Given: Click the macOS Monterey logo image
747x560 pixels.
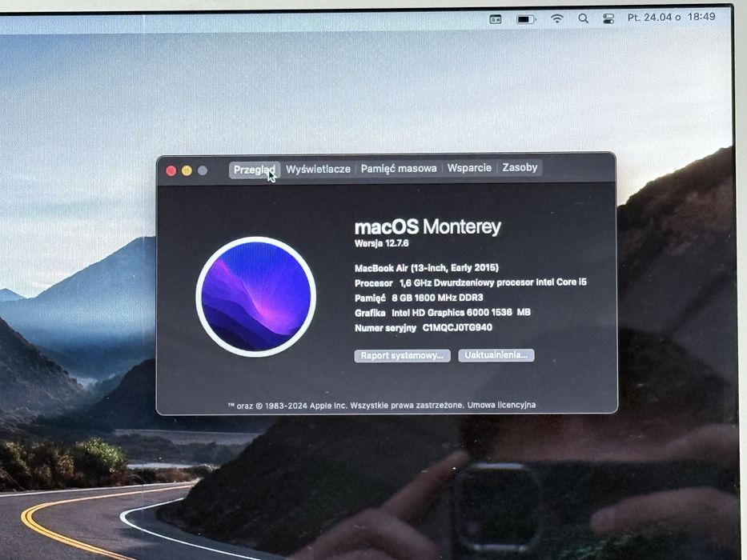Looking at the screenshot, I should [x=256, y=296].
